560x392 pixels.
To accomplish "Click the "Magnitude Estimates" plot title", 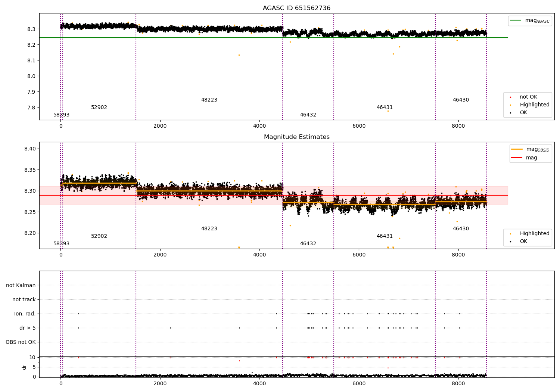I will 296,137.
